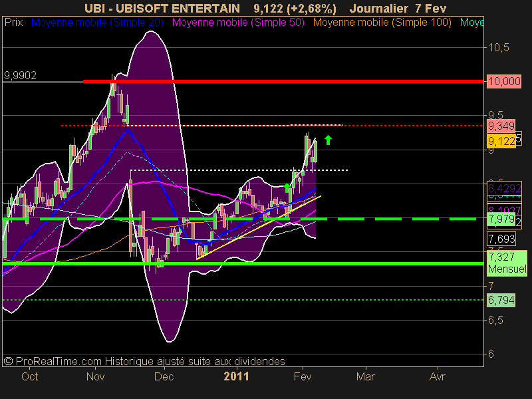Click the Mar label on the time axis
532x399 pixels.
366,376
